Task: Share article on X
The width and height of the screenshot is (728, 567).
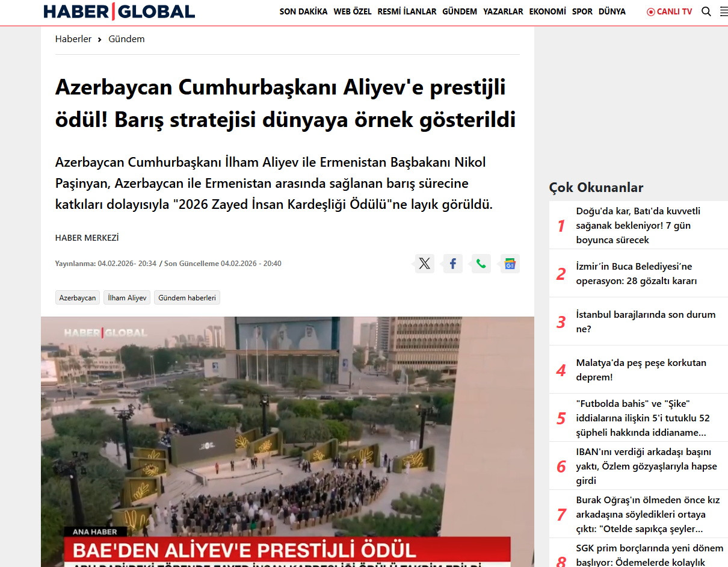Action: 425,264
